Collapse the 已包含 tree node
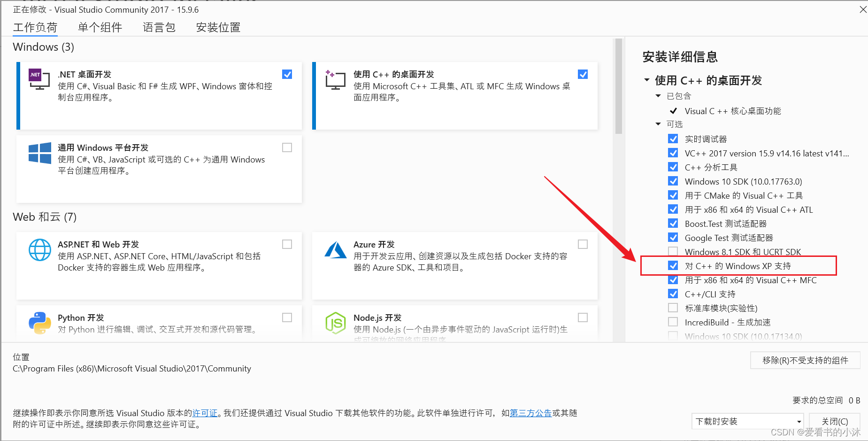Viewport: 868px width, 441px height. (x=658, y=96)
